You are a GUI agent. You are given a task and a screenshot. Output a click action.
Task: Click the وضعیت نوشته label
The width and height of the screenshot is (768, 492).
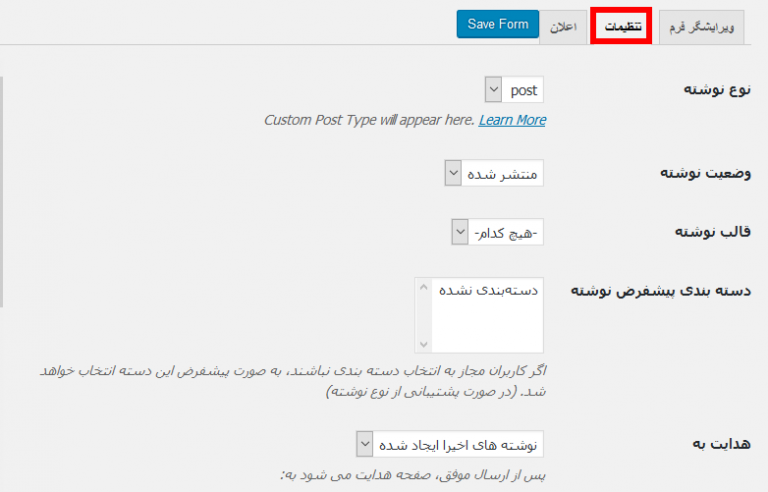[706, 172]
